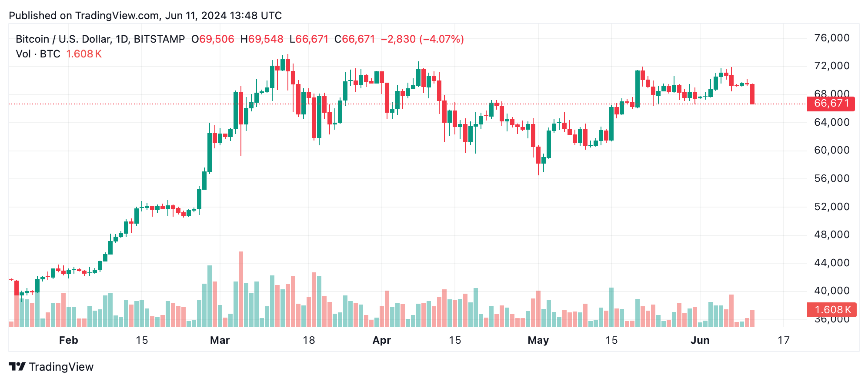
Task: Click the 44,000 price axis label
Action: pos(831,263)
